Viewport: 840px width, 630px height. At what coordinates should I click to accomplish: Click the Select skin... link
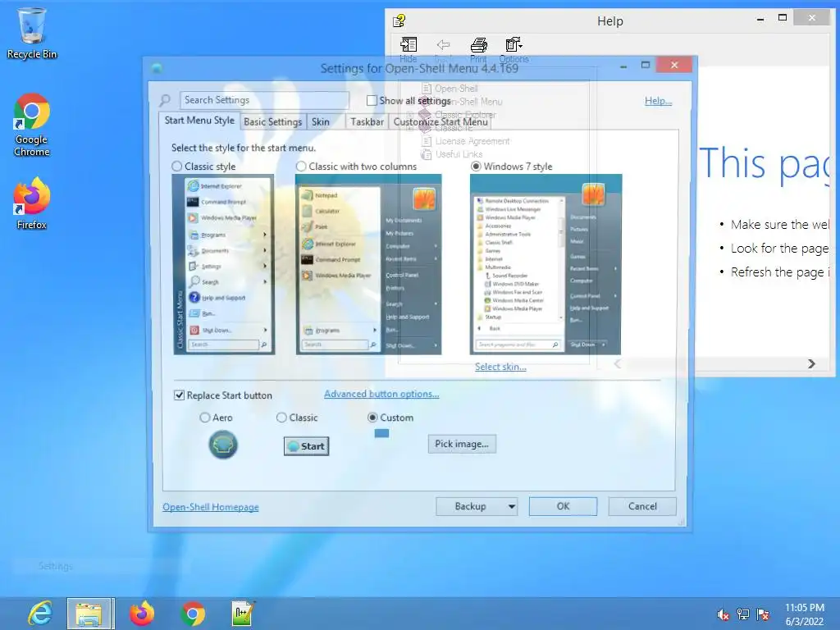[500, 367]
